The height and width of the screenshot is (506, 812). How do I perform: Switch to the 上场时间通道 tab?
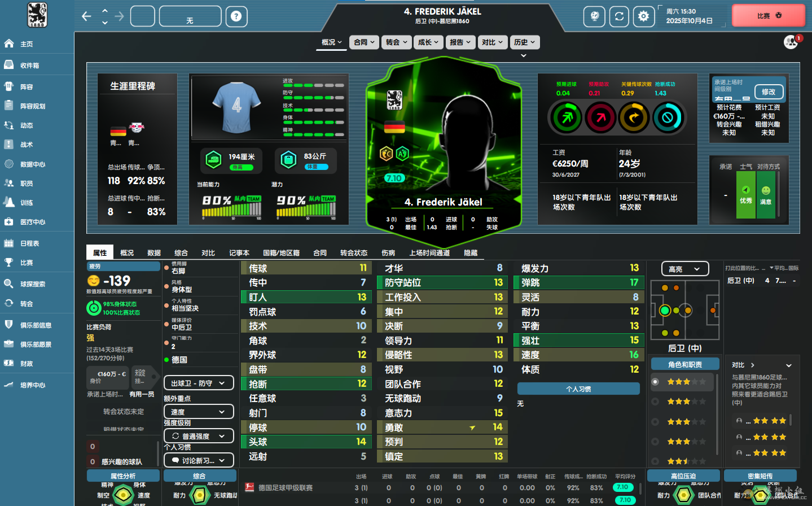pyautogui.click(x=429, y=252)
